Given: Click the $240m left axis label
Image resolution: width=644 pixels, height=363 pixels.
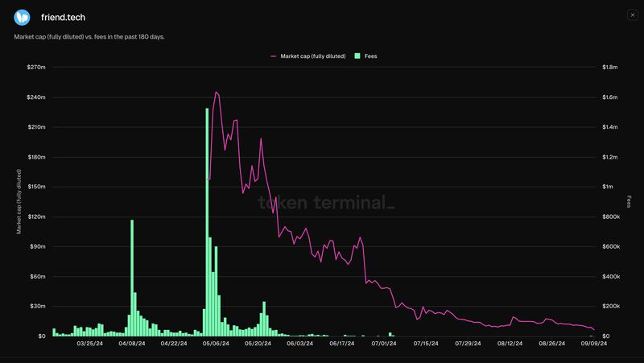Looking at the screenshot, I should 36,97.
